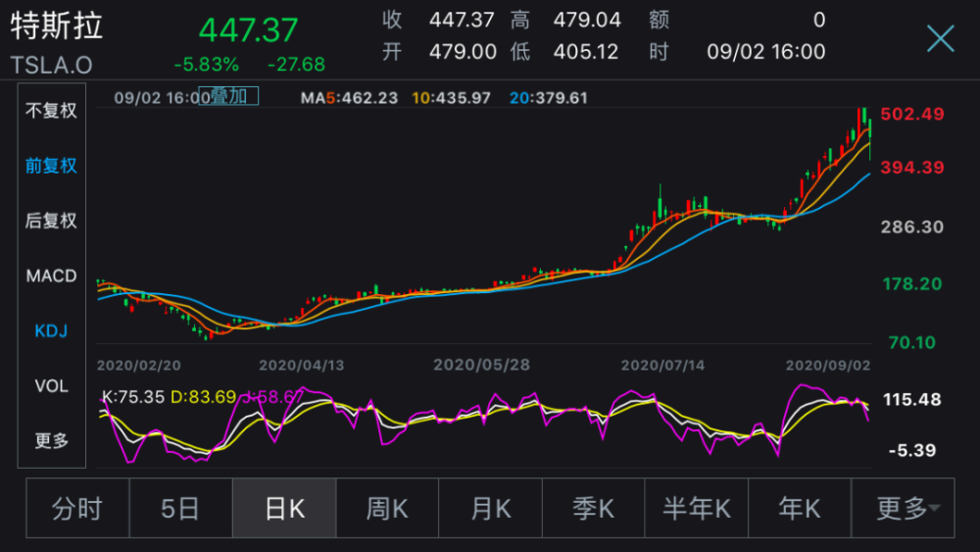This screenshot has width=980, height=552.
Task: Select 前复权 price adjustment option
Action: click(51, 166)
